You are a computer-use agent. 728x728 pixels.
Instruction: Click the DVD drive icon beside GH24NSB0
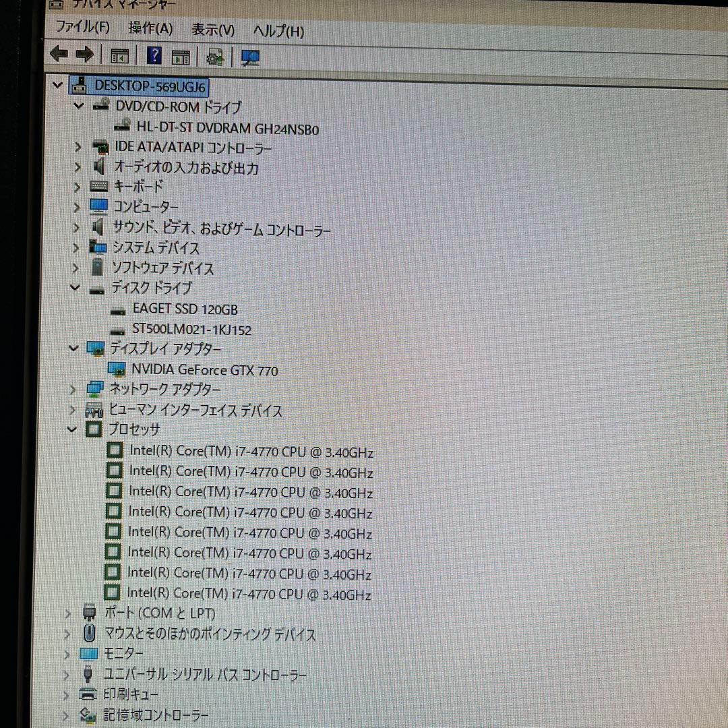pos(122,125)
